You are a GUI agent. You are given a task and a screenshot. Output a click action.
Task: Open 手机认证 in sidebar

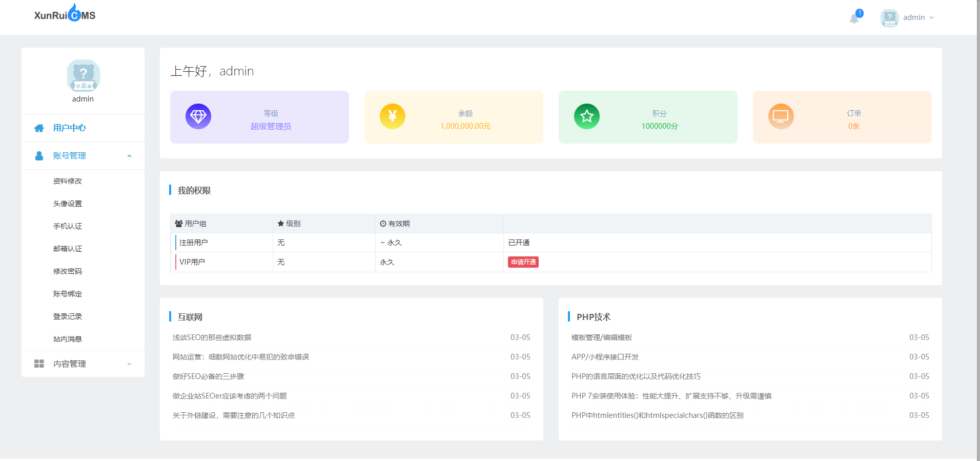tap(68, 226)
